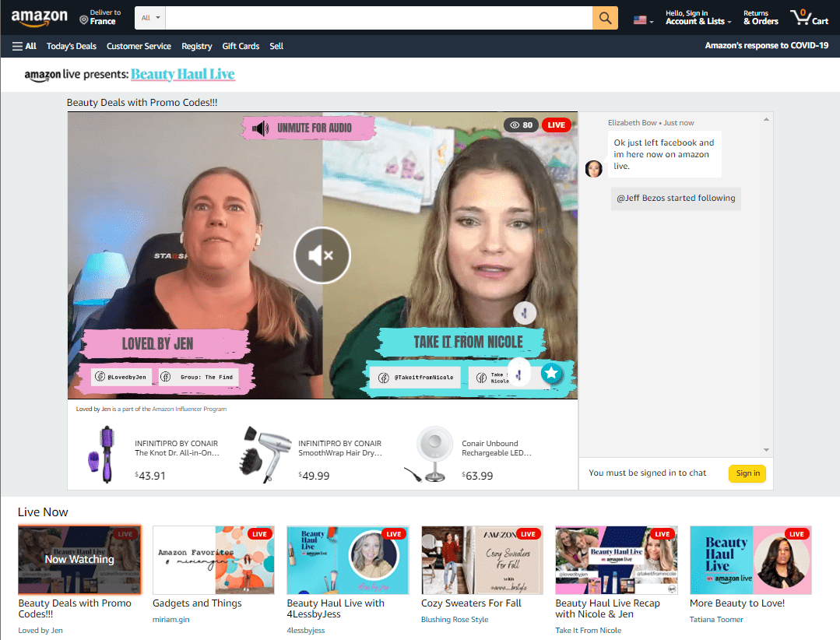Open the All hamburger menu
Image resolution: width=840 pixels, height=640 pixels.
24,46
